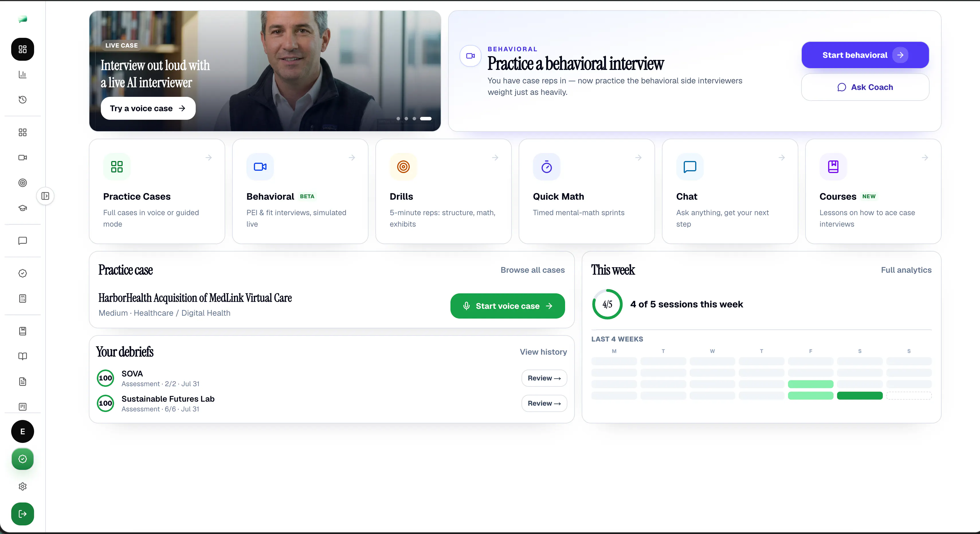Open the calculator sidebar icon
980x534 pixels.
coord(22,299)
